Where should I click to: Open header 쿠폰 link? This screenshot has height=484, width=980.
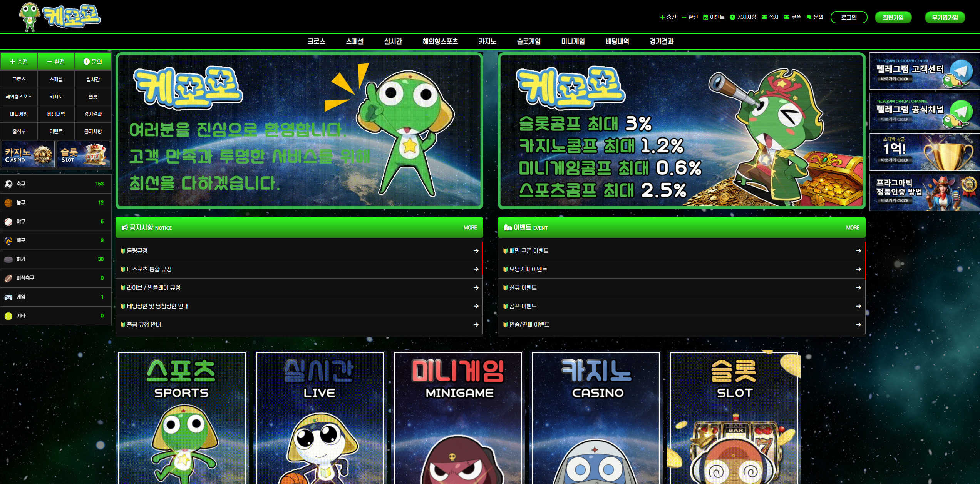point(792,17)
